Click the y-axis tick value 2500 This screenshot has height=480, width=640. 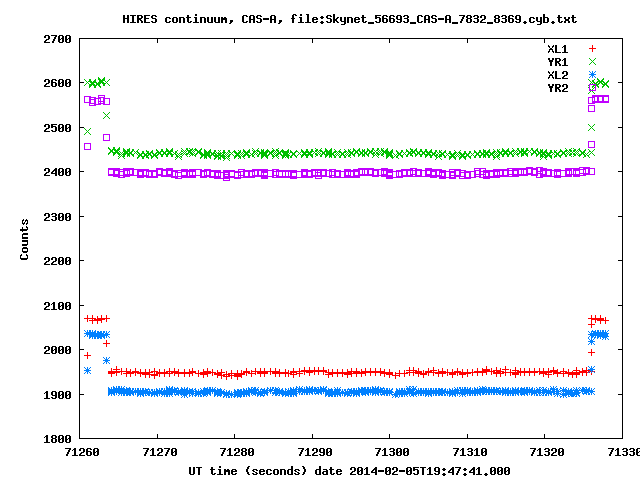click(57, 128)
